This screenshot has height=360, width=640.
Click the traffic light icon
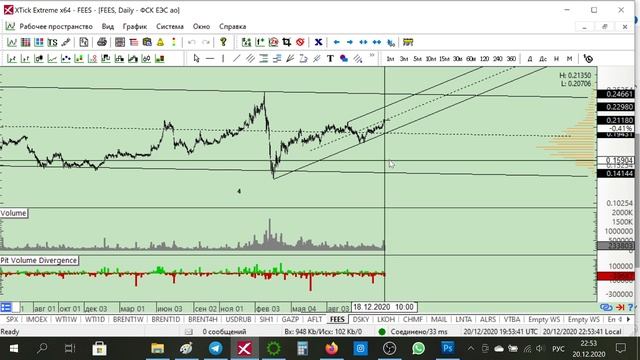(174, 42)
